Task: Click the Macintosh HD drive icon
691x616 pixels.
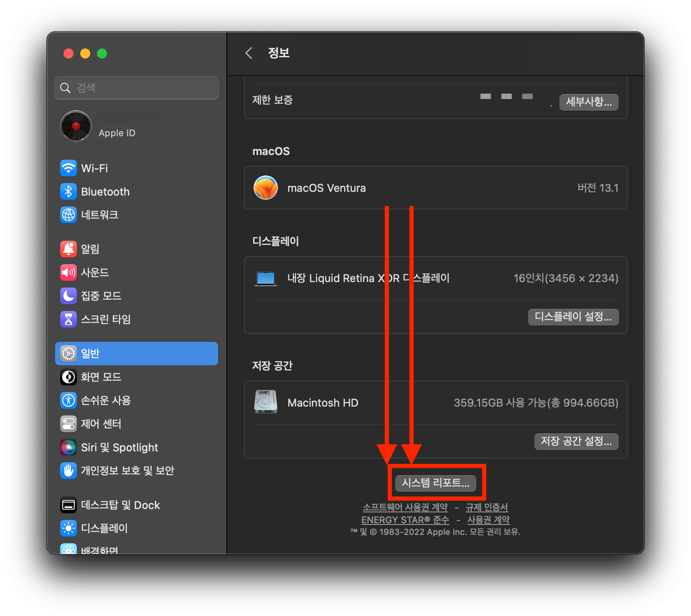Action: click(x=266, y=402)
